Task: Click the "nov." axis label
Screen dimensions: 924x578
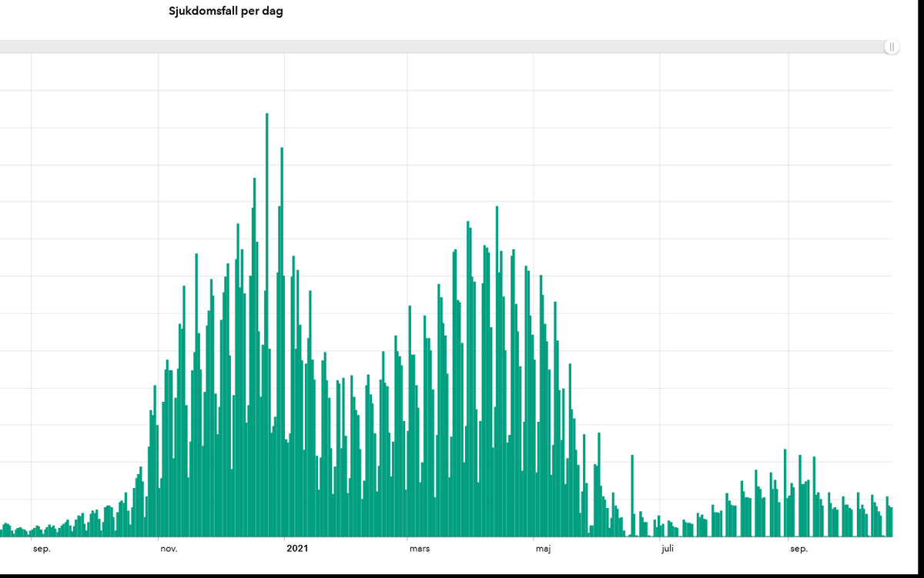Action: click(x=169, y=549)
